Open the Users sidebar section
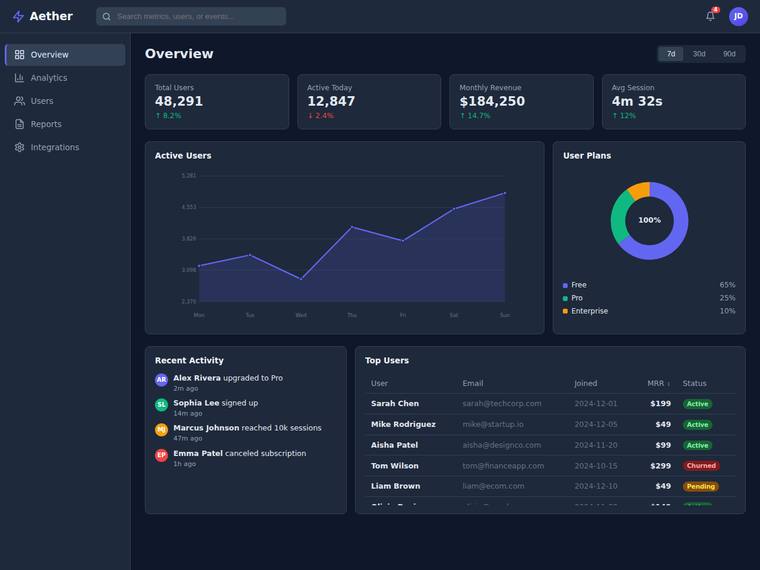Screen dimensions: 760x570 tap(65, 101)
